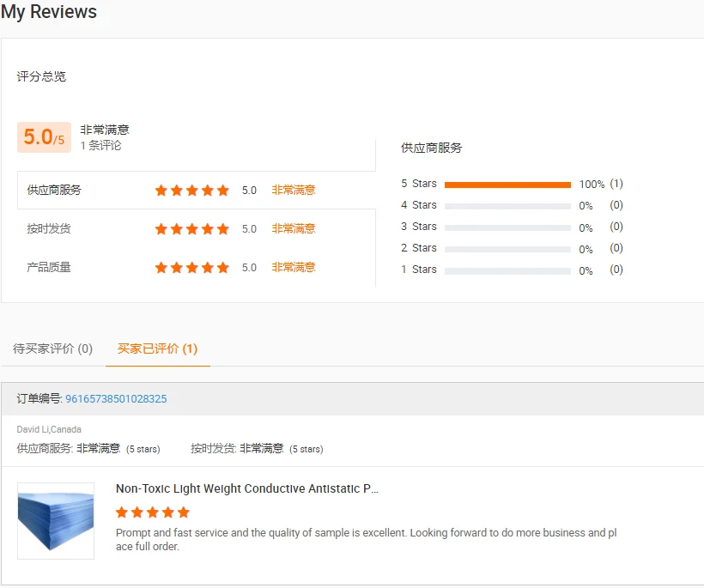704x588 pixels.
Task: Click the 按时发货 five-star rating icons
Action: (x=191, y=229)
